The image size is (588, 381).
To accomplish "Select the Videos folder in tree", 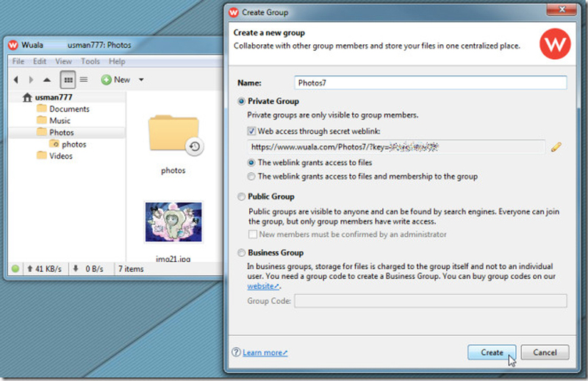I will [x=61, y=156].
